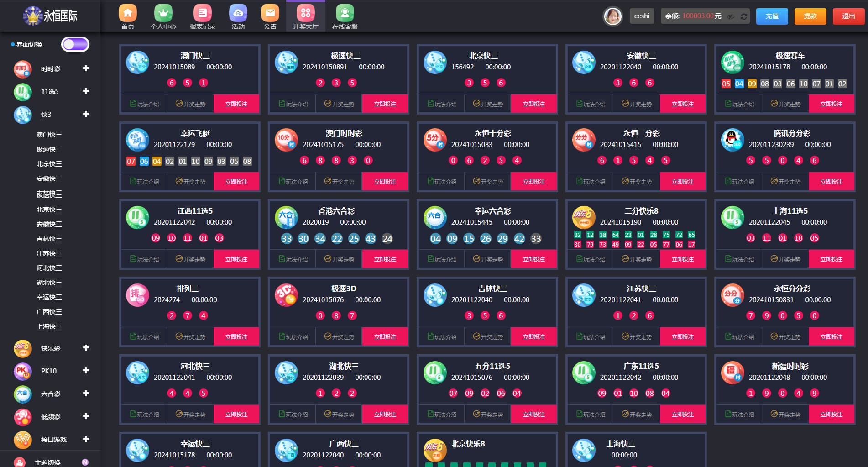Click 立即投注 on the 香港六合彩 card

[385, 259]
